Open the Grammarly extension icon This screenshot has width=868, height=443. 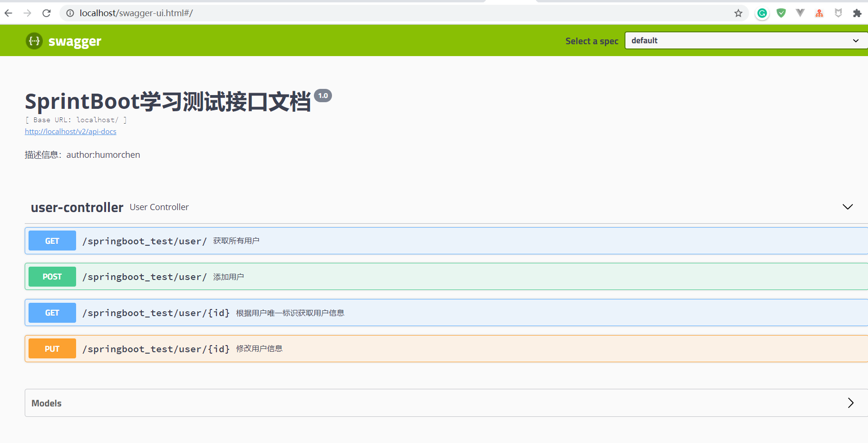[x=762, y=13]
